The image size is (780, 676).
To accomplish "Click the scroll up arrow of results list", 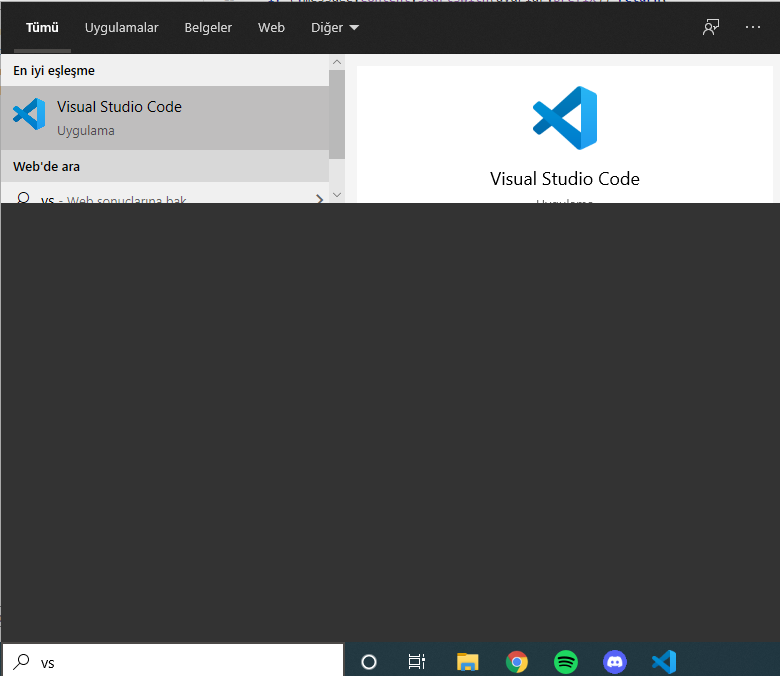I will pos(337,62).
